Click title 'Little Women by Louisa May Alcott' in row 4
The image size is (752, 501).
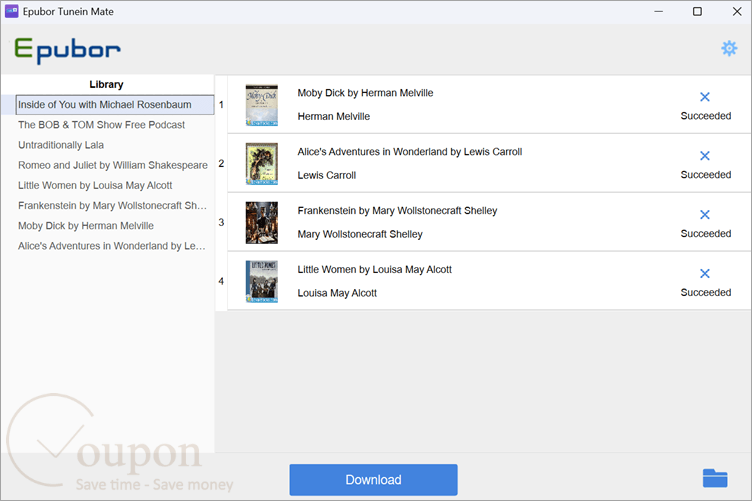pos(375,270)
